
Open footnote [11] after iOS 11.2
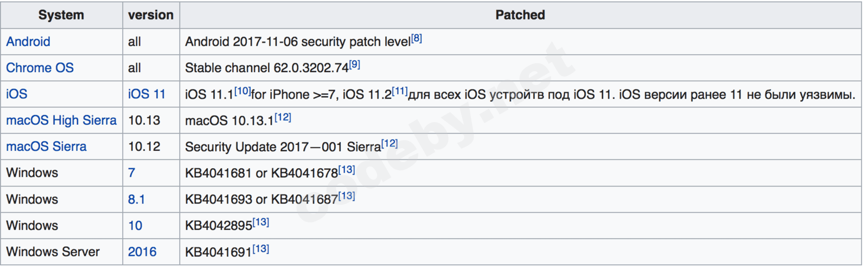point(400,91)
